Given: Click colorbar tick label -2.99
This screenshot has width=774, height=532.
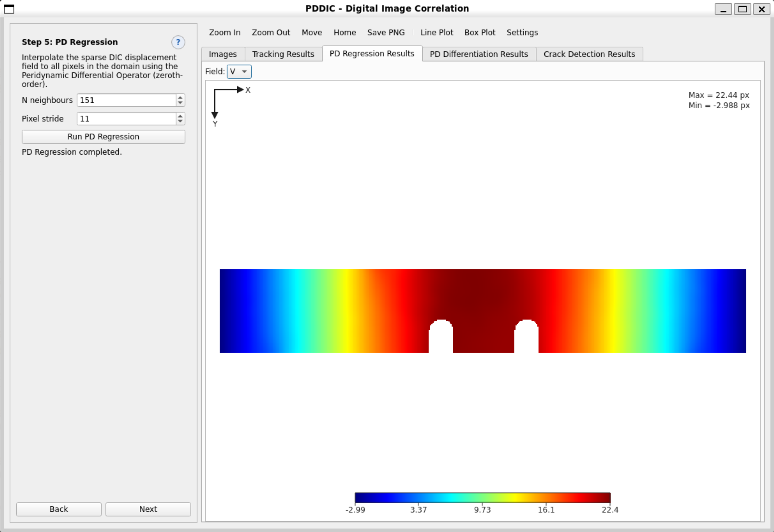Looking at the screenshot, I should 355,510.
